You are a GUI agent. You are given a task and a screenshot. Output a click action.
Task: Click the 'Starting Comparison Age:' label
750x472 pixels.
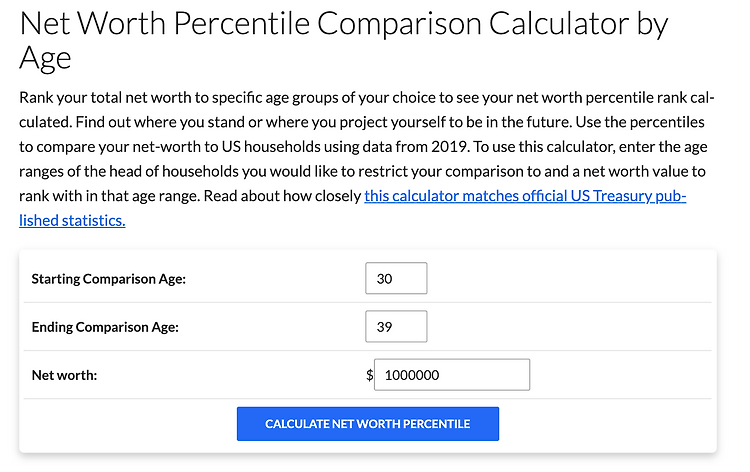tap(109, 279)
